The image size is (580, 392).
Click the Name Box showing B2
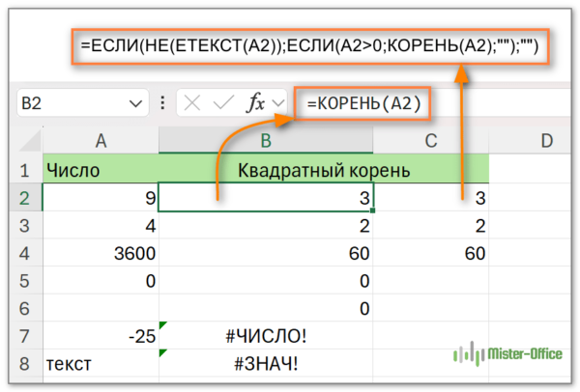(68, 103)
